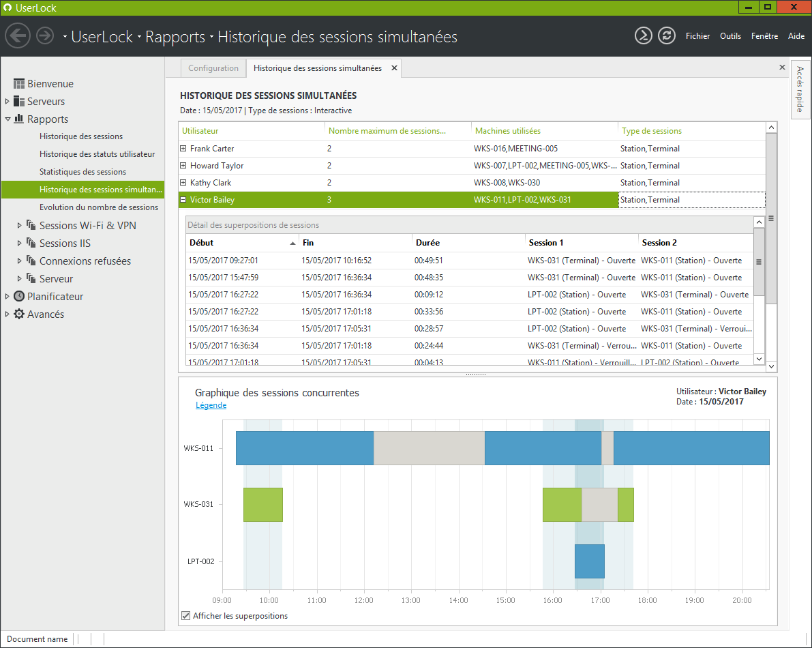Open the Fenêtre menu

point(764,35)
